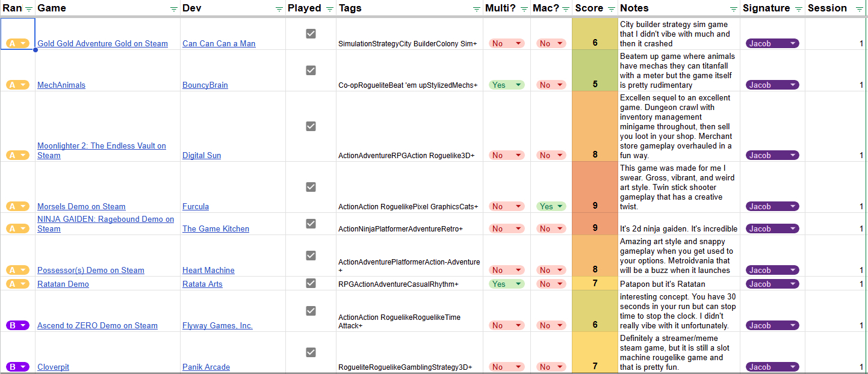The height and width of the screenshot is (374, 868).
Task: Uncheck Played checkbox for MechAnimals
Action: pos(311,70)
